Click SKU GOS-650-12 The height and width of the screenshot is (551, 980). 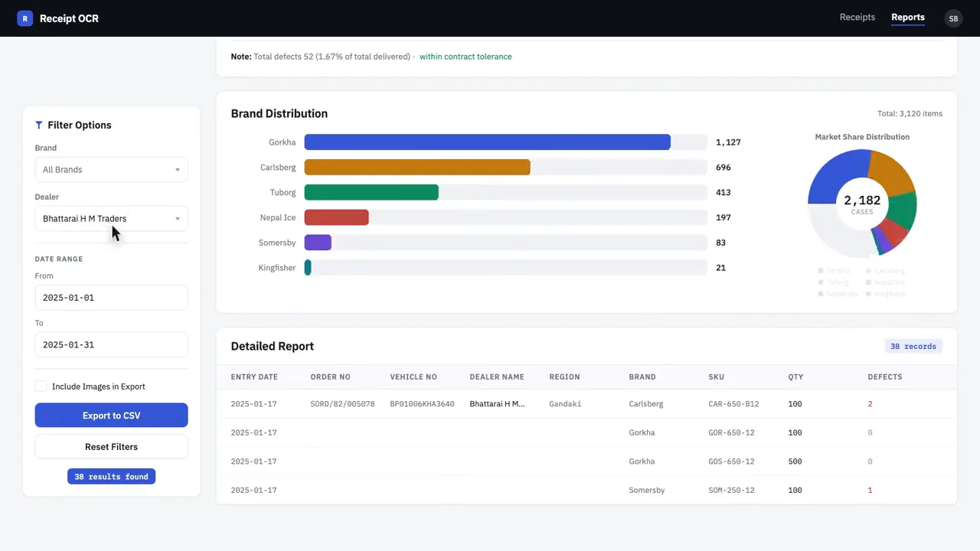click(731, 461)
